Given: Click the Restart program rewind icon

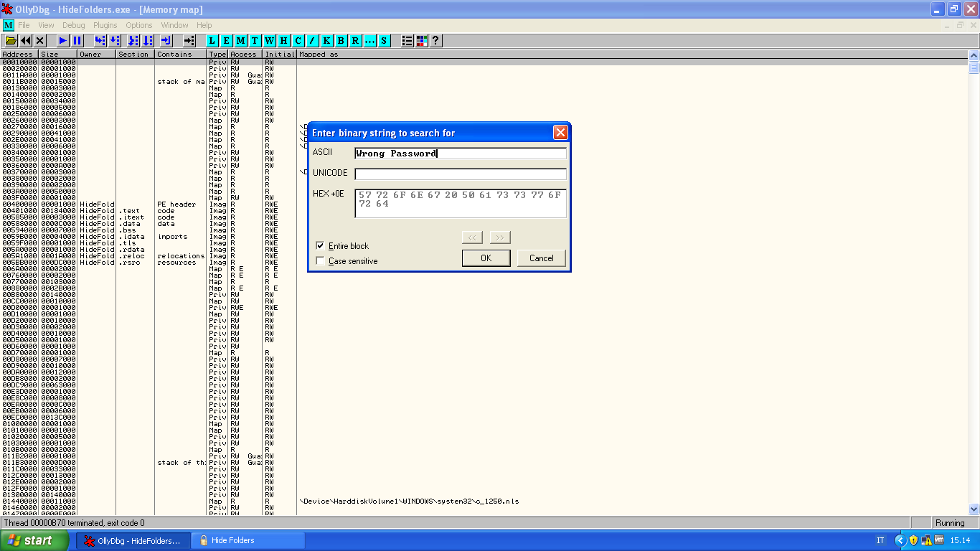Looking at the screenshot, I should click(26, 41).
